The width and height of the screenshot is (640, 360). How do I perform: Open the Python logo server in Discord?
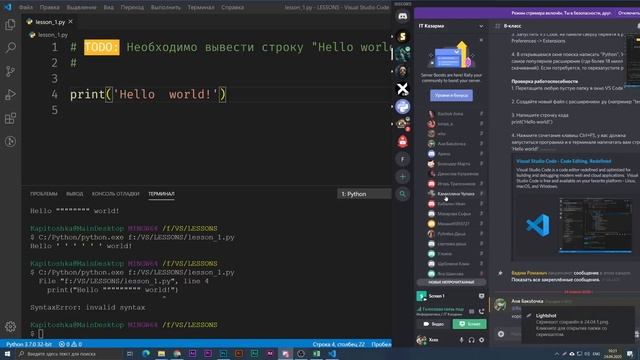point(402,107)
